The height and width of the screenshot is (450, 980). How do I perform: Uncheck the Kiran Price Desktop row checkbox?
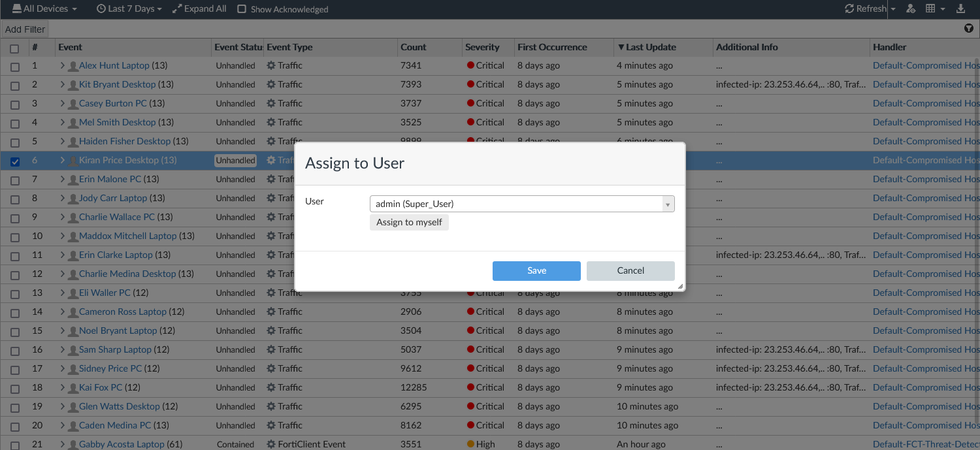click(x=15, y=161)
